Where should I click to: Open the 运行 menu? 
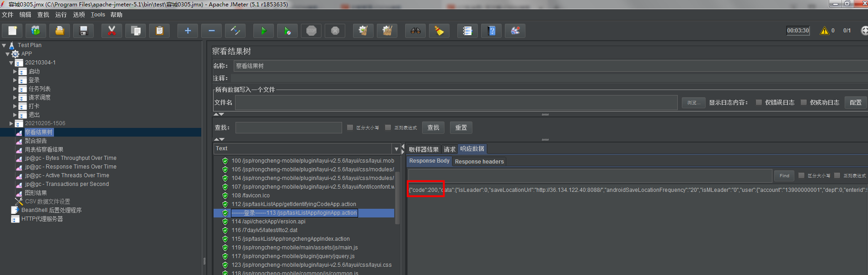[x=61, y=15]
